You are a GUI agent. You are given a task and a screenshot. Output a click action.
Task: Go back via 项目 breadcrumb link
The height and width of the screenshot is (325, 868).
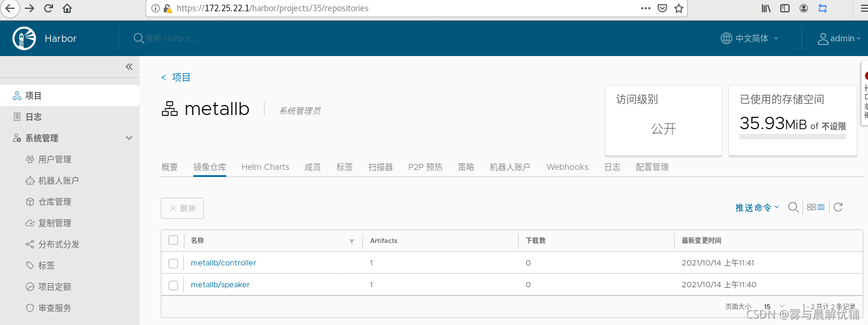176,77
